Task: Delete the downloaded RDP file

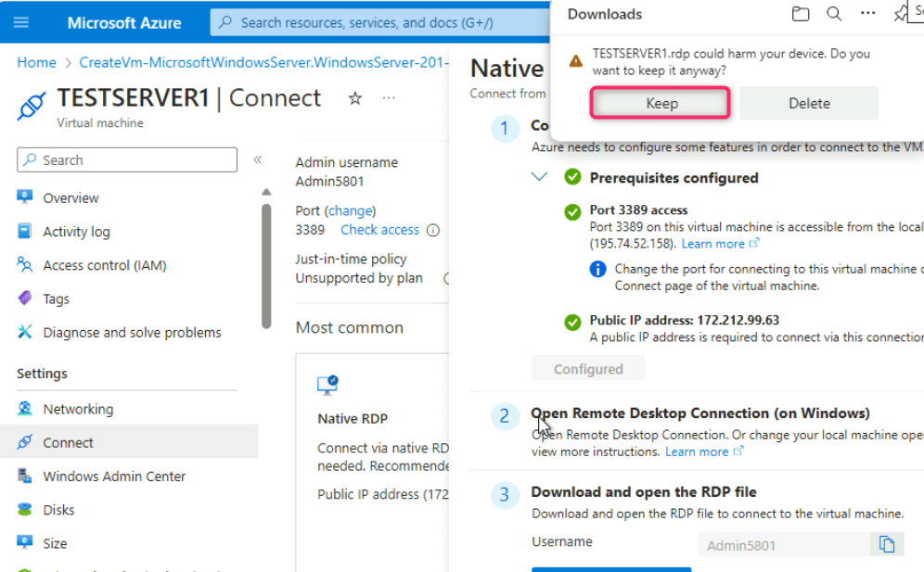Action: pos(808,104)
